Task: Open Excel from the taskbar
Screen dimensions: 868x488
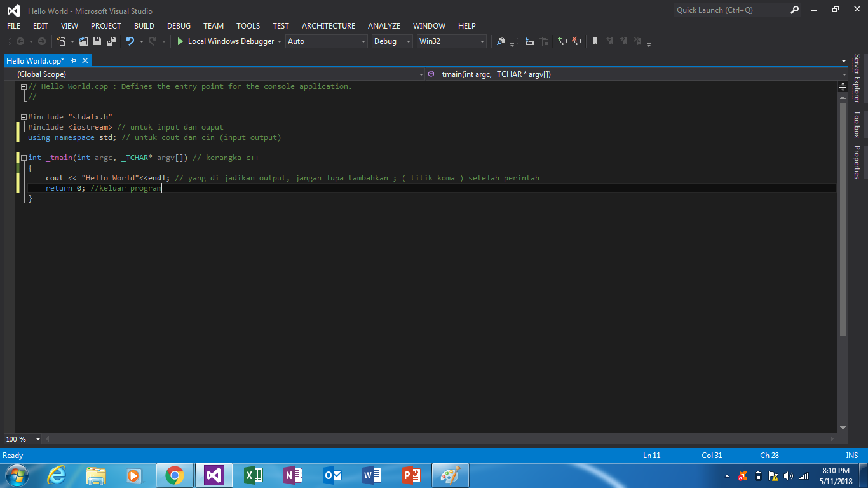Action: [254, 475]
